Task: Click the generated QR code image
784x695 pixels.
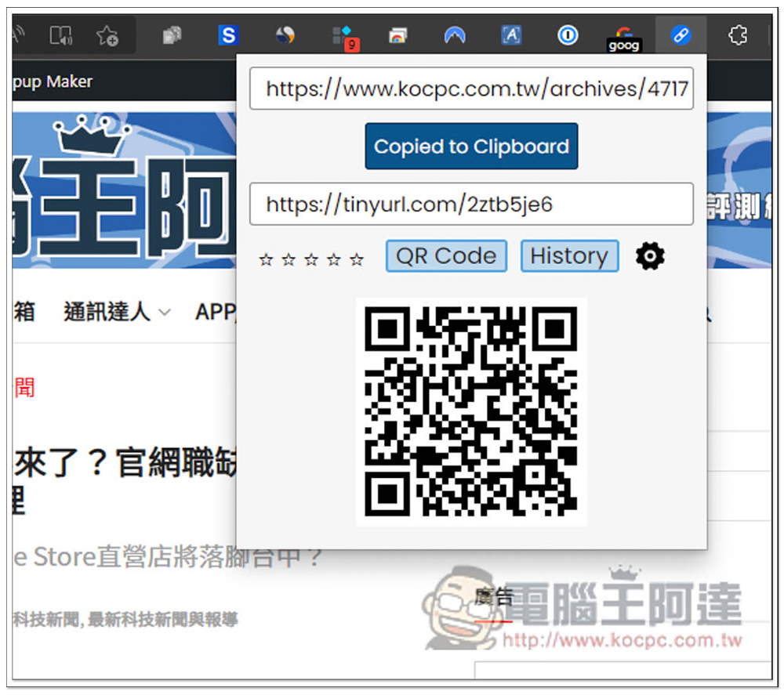Action: 471,411
